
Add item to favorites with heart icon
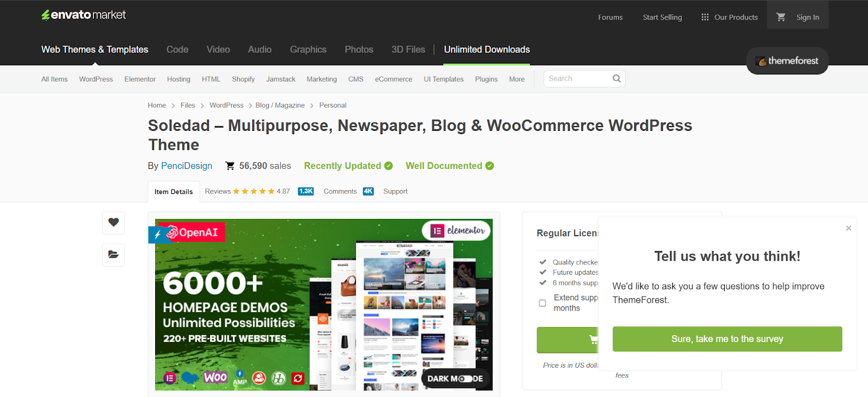pos(113,223)
